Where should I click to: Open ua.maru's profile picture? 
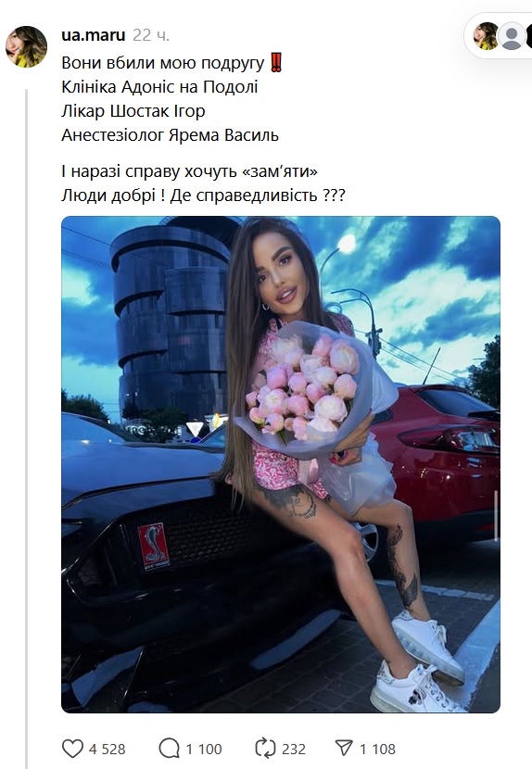(26, 46)
